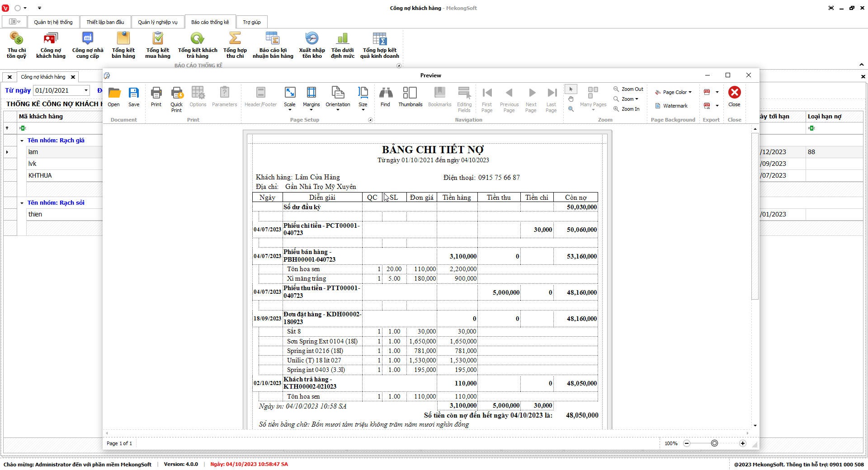The width and height of the screenshot is (868, 470).
Task: Collapse the Rạch giá group
Action: coord(22,141)
